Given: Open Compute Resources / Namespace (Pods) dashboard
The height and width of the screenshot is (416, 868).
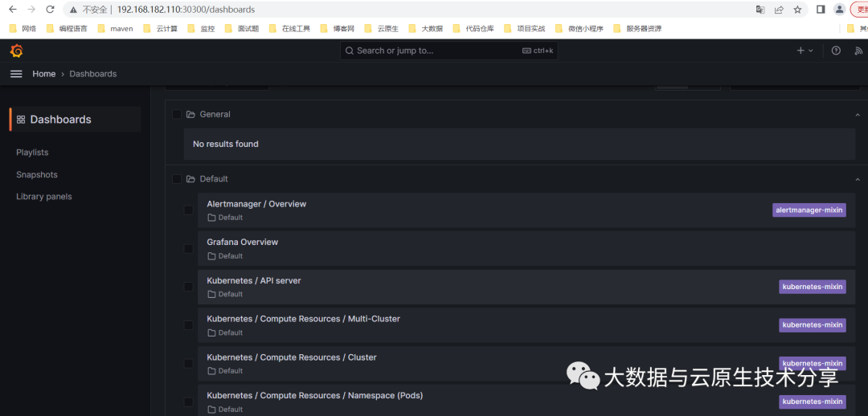Looking at the screenshot, I should [315, 396].
